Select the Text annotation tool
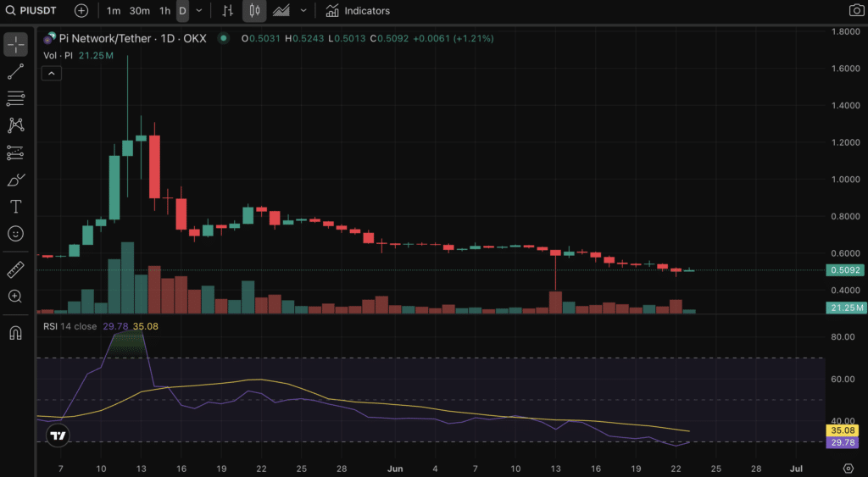The image size is (868, 477). [x=15, y=207]
